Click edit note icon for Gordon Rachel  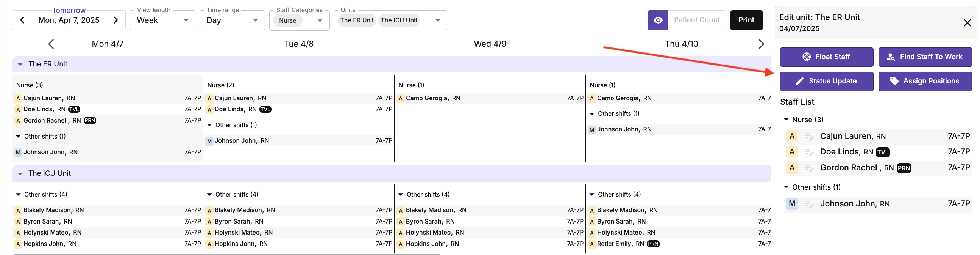(x=809, y=168)
